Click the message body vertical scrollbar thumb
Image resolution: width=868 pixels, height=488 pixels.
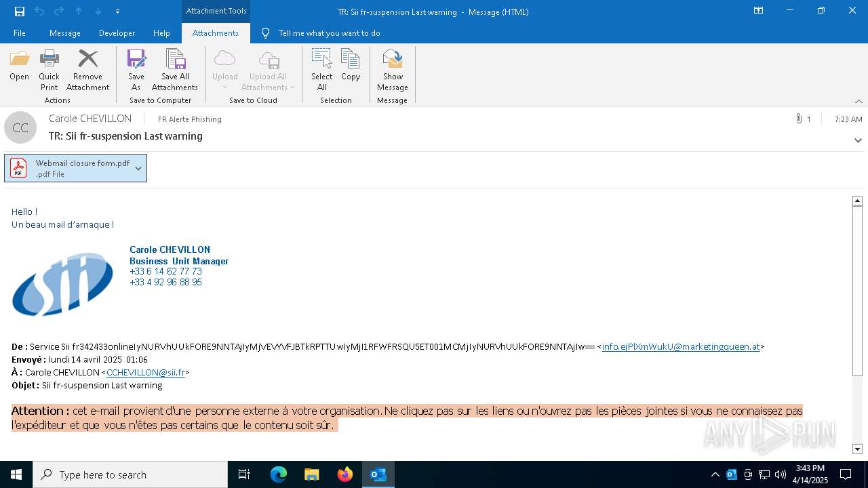(x=857, y=291)
